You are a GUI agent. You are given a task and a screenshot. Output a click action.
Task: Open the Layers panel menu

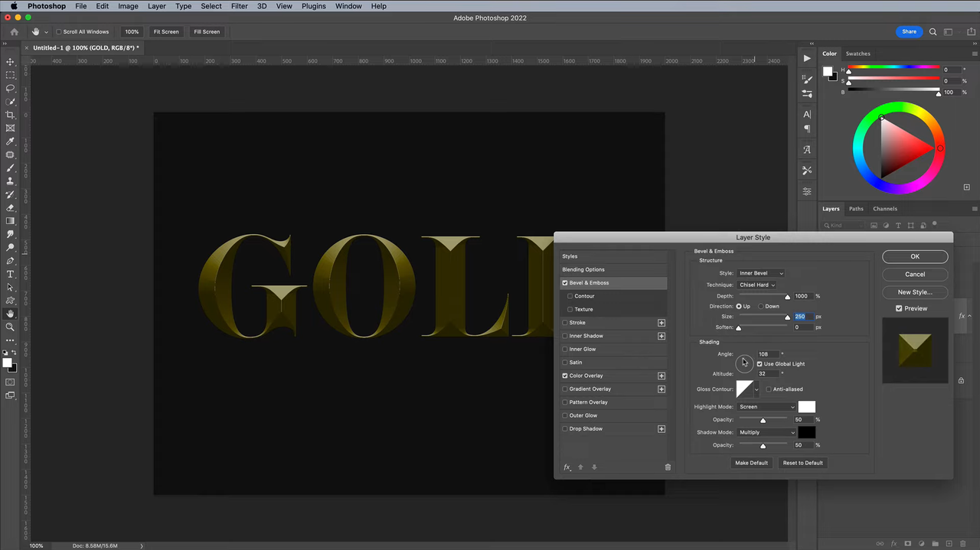pos(974,209)
